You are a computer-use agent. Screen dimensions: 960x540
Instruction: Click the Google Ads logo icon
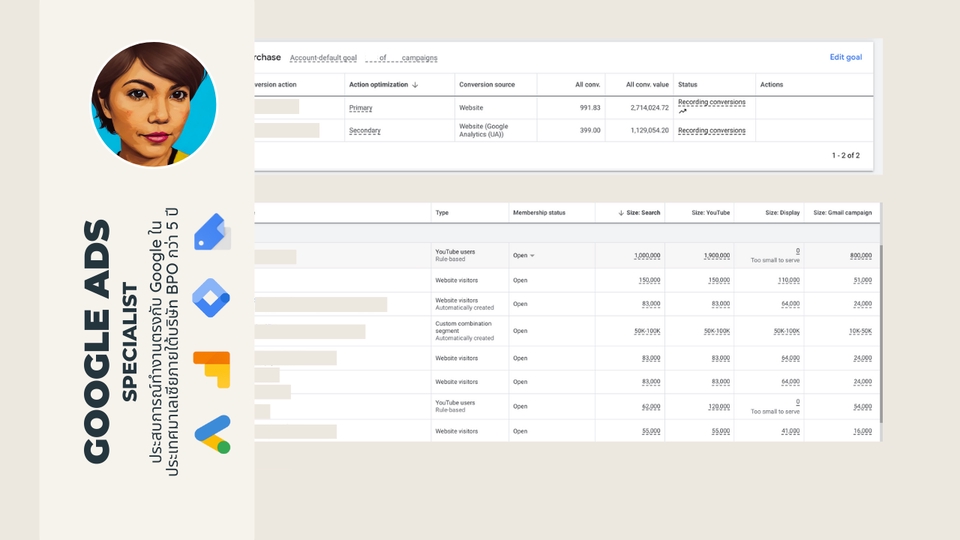212,435
